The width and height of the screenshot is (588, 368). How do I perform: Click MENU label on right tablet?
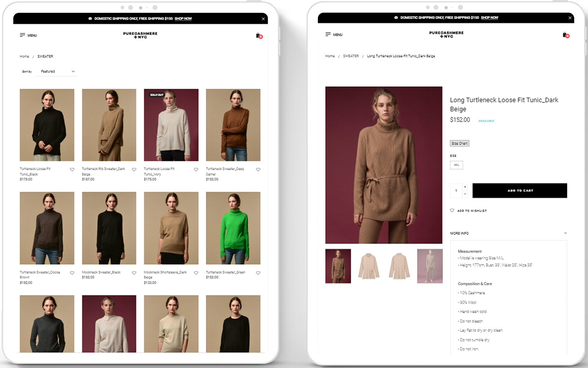[338, 35]
